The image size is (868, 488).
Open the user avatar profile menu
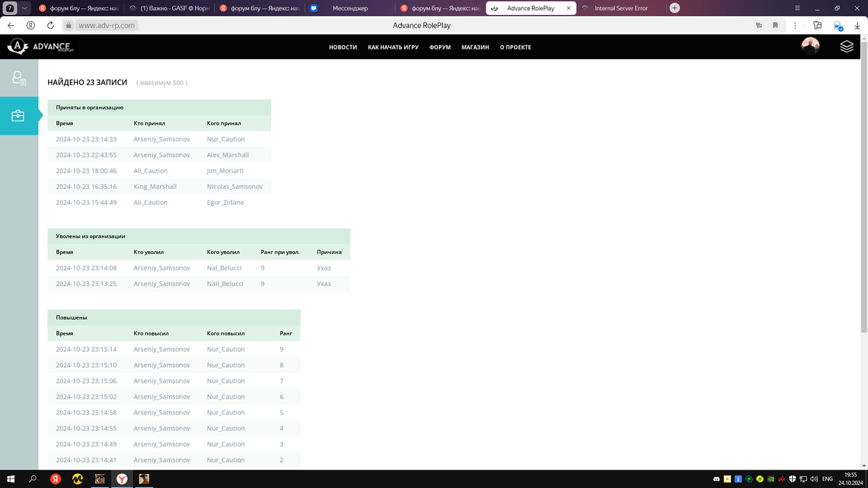810,47
